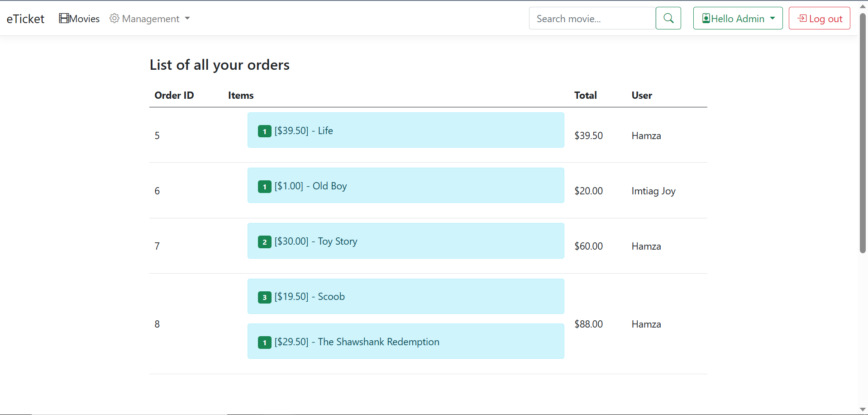Expand the Management chevron arrow
The height and width of the screenshot is (415, 868).
tap(186, 19)
